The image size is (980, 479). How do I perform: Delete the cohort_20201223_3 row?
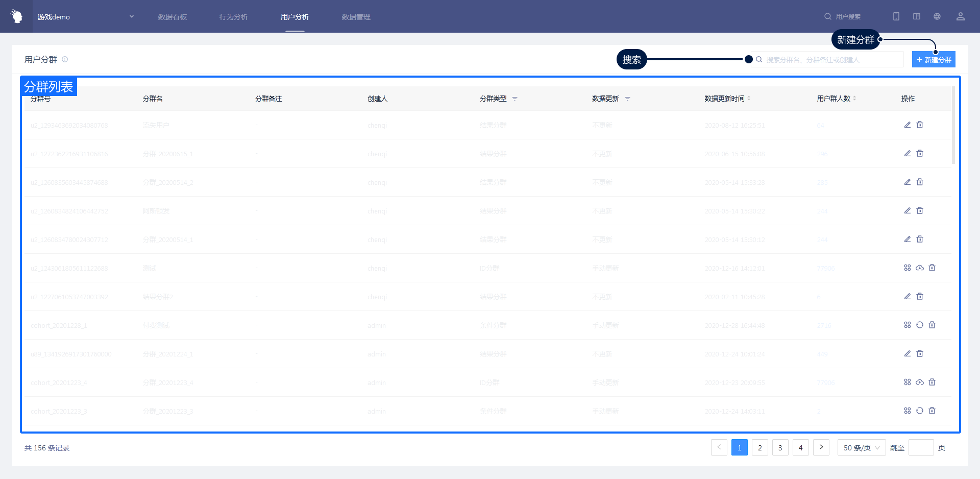pos(932,411)
